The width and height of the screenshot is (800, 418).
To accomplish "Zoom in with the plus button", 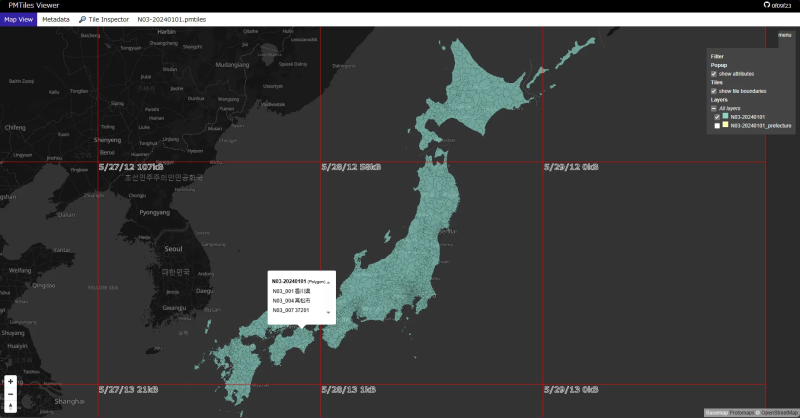I will [x=10, y=381].
